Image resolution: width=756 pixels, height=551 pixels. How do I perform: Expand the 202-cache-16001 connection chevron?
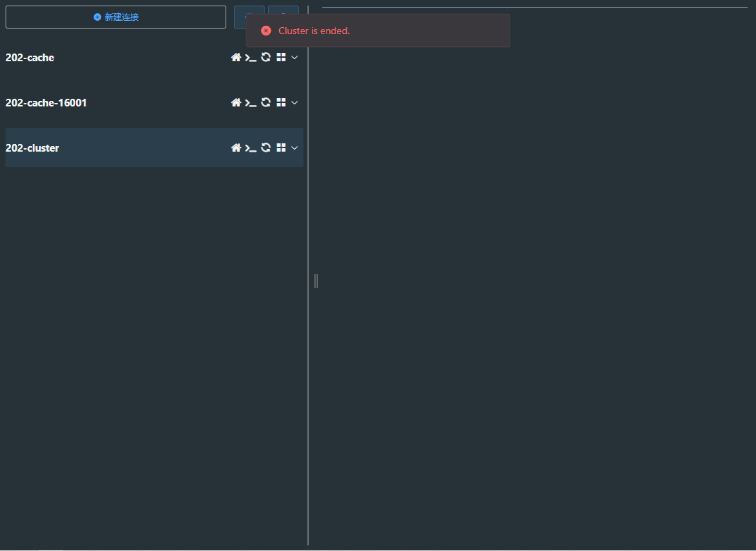293,102
